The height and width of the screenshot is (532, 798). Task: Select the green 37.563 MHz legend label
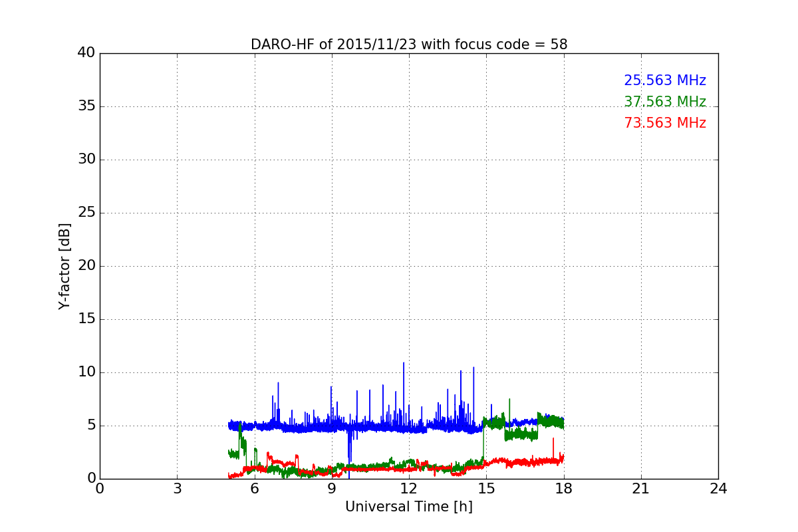click(x=665, y=102)
